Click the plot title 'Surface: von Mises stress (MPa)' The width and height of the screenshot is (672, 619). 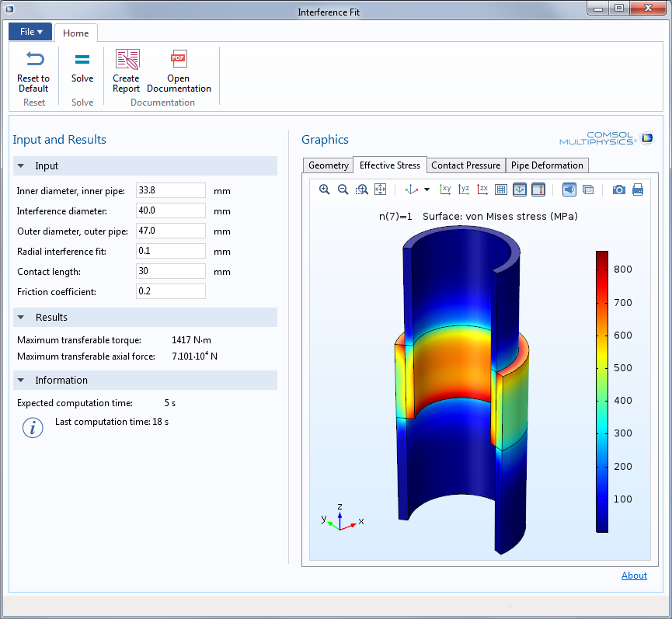click(500, 217)
